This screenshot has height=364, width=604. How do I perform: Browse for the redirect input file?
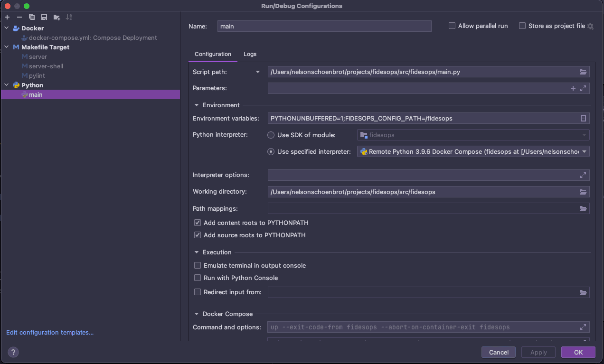coord(583,292)
